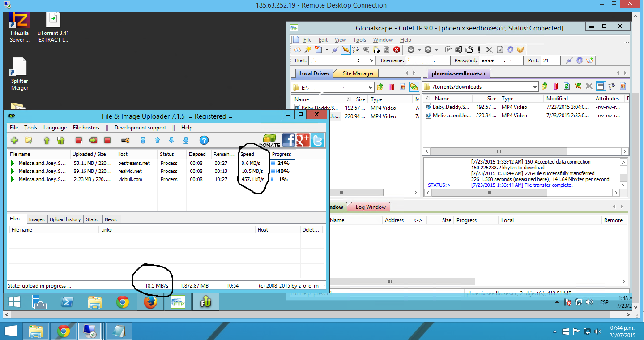This screenshot has width=644, height=340.
Task: Open the Log Window tab
Action: tap(370, 207)
